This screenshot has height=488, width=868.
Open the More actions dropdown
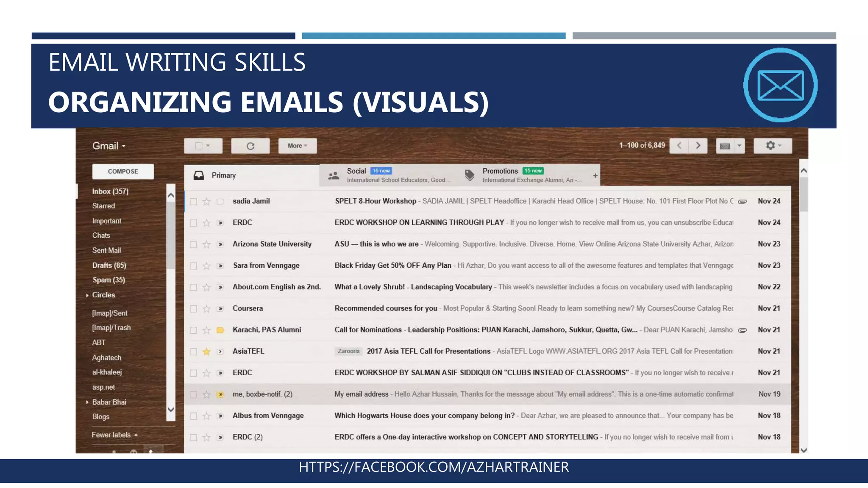pyautogui.click(x=298, y=146)
